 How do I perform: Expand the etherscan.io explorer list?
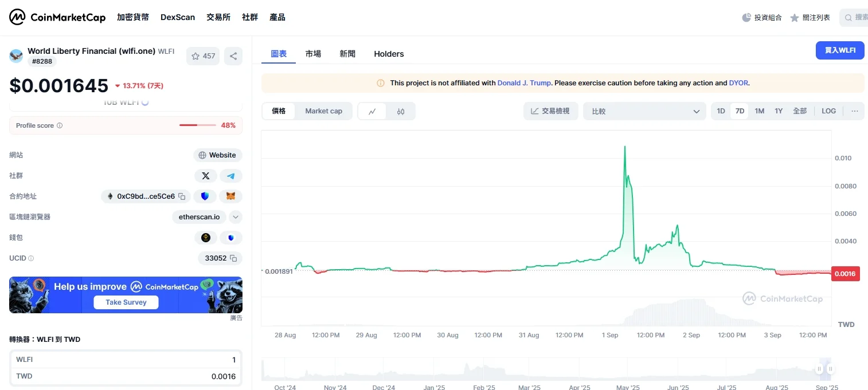[236, 217]
